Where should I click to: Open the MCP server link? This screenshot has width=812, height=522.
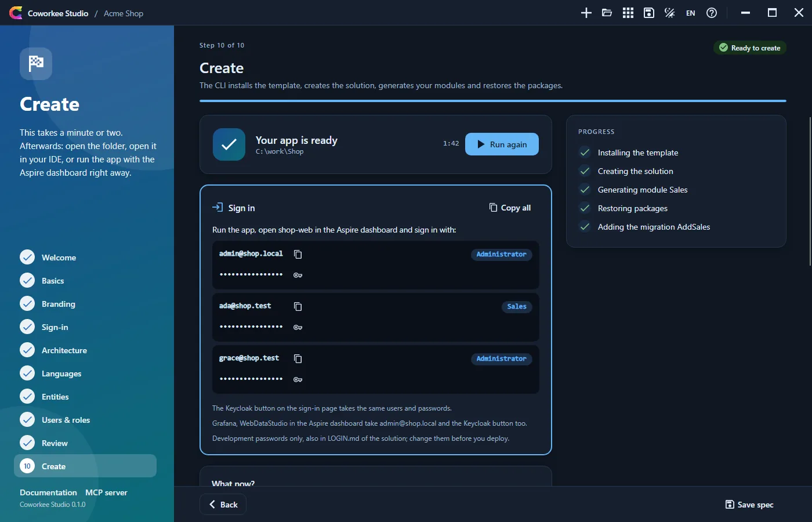pyautogui.click(x=106, y=492)
